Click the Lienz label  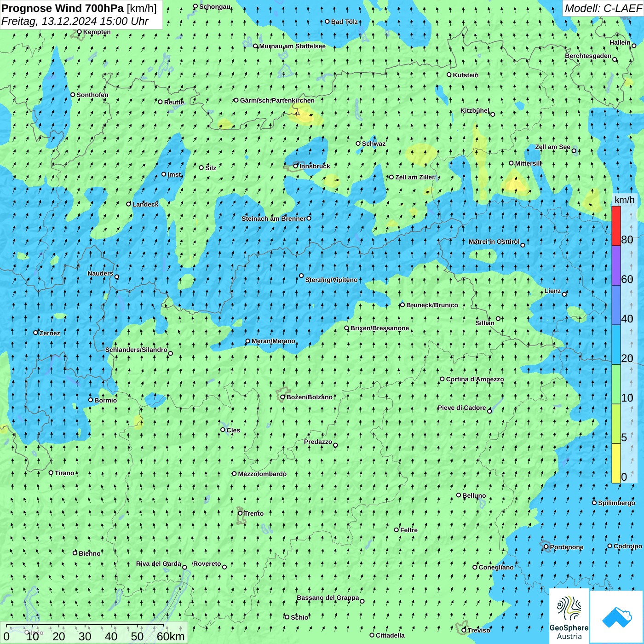(x=552, y=291)
